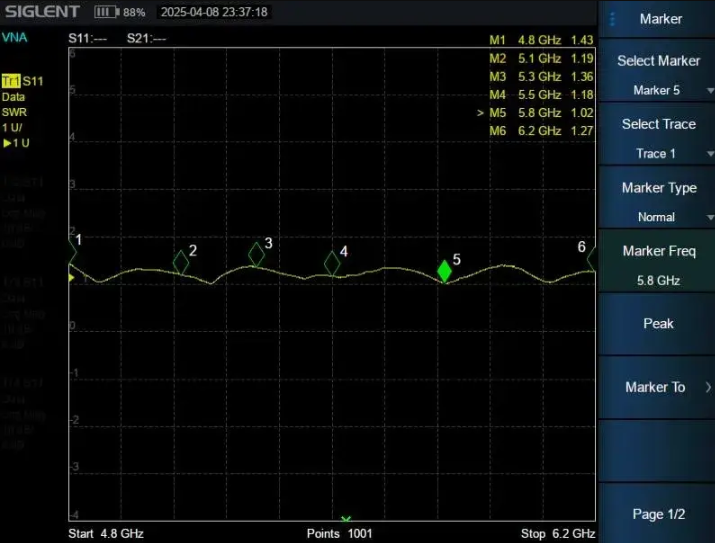Select marker 2 diamond on the trace

181,262
